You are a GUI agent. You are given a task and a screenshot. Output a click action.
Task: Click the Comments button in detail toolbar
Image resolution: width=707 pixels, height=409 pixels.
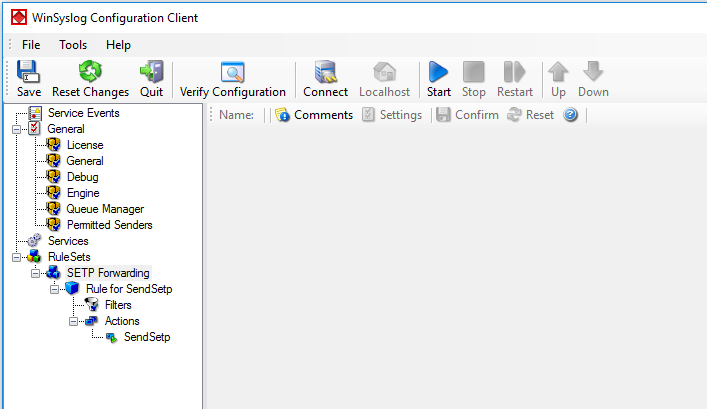[x=314, y=115]
